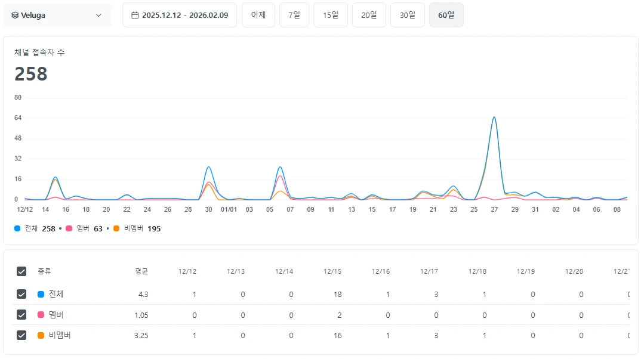This screenshot has height=359, width=644.
Task: Toggle the 비멤버 row checkbox
Action: point(21,335)
